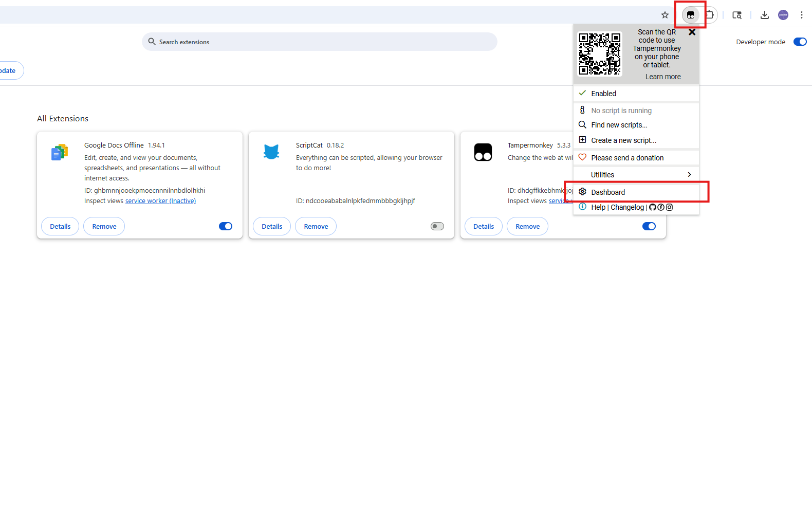Click the Tampermonkey QR code image
Screen dimensions: 812x511
tap(600, 54)
